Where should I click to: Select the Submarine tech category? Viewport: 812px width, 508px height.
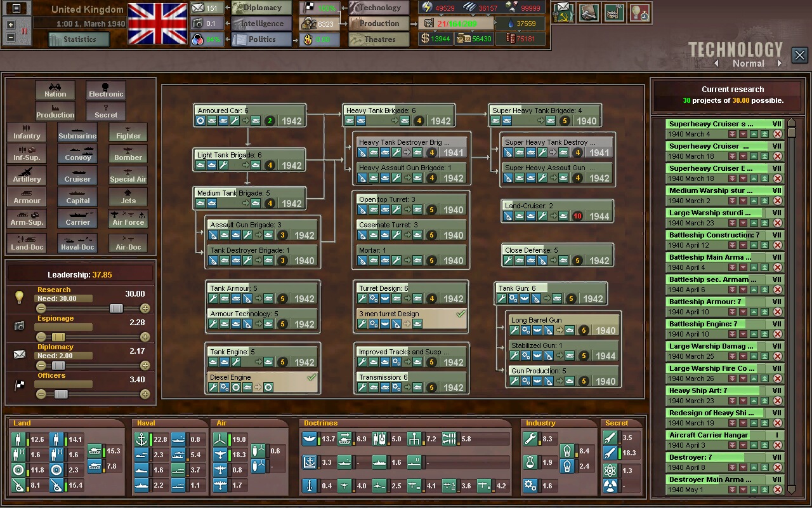[x=77, y=132]
